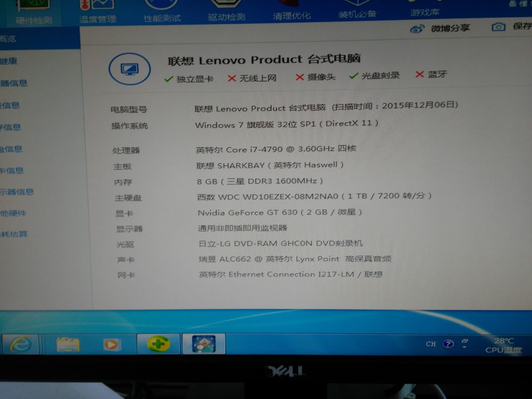This screenshot has height=399, width=532.
Task: Click the blue help question tray icon
Action: coord(448,344)
